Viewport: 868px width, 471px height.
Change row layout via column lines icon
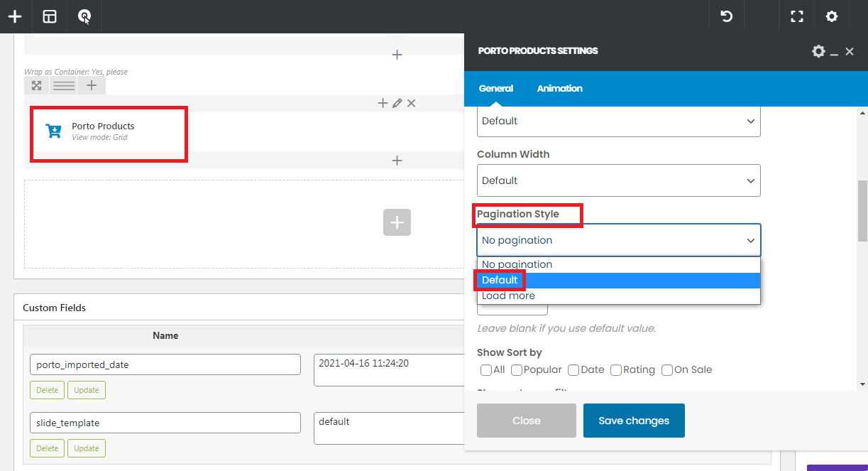coord(64,86)
